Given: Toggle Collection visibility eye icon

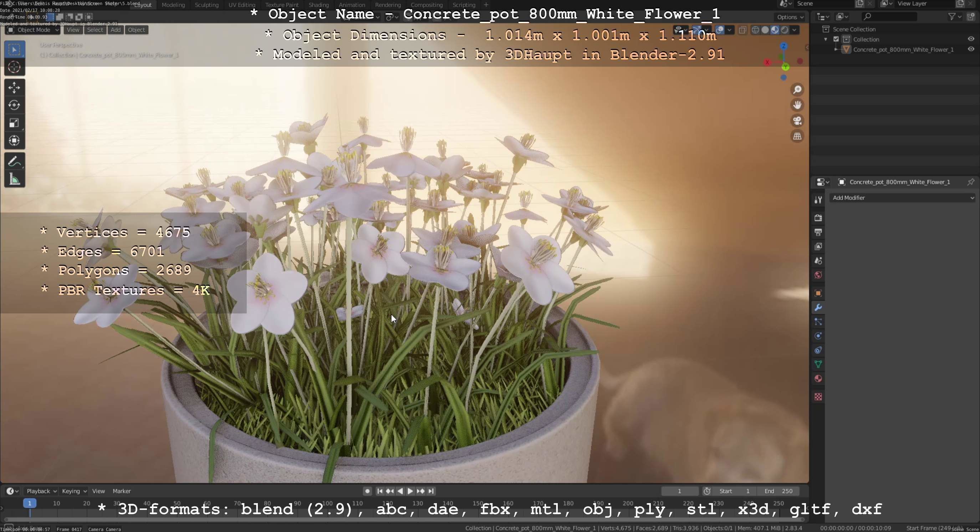Looking at the screenshot, I should pyautogui.click(x=970, y=39).
